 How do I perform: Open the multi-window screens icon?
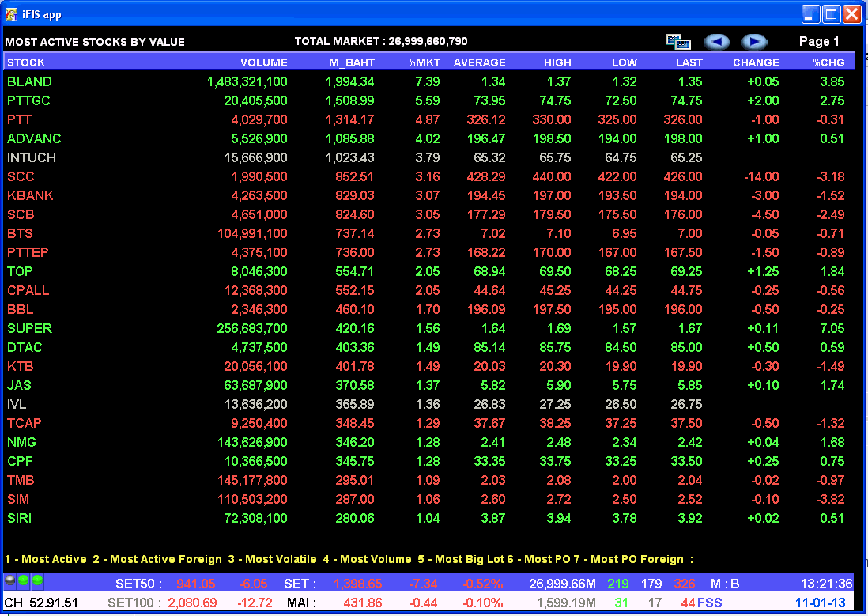pyautogui.click(x=678, y=42)
